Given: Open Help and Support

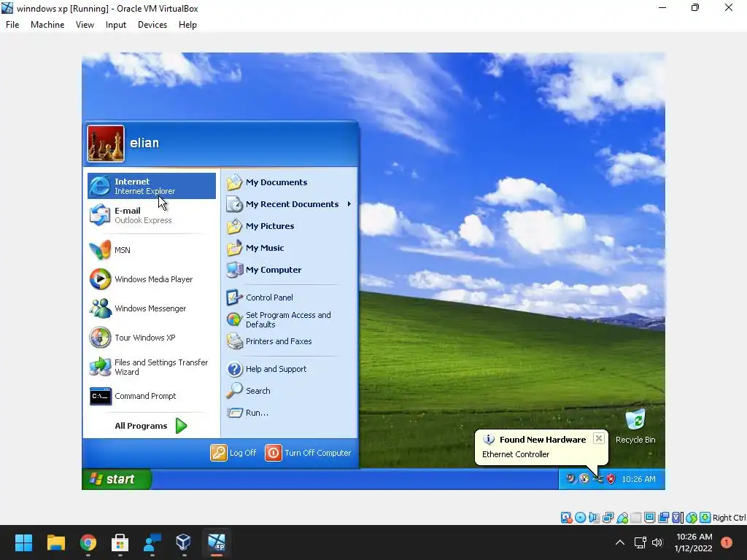Looking at the screenshot, I should pos(266,369).
